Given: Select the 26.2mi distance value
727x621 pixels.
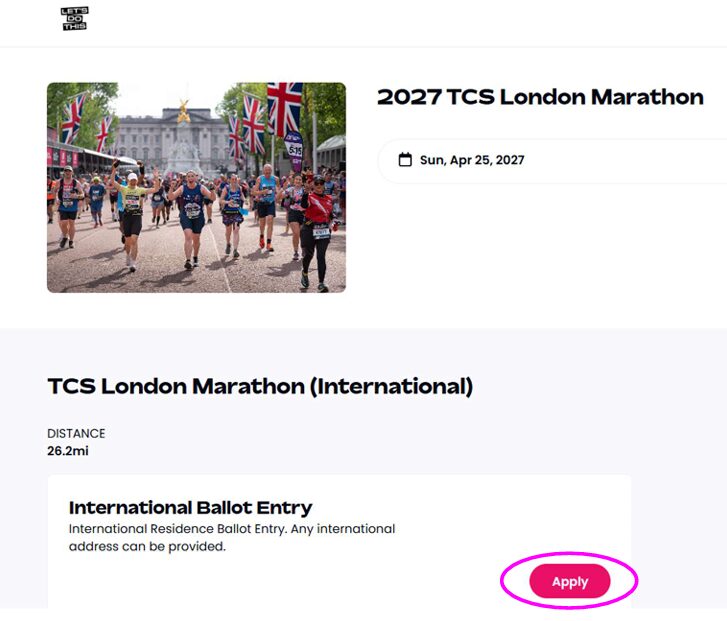Looking at the screenshot, I should [x=67, y=450].
